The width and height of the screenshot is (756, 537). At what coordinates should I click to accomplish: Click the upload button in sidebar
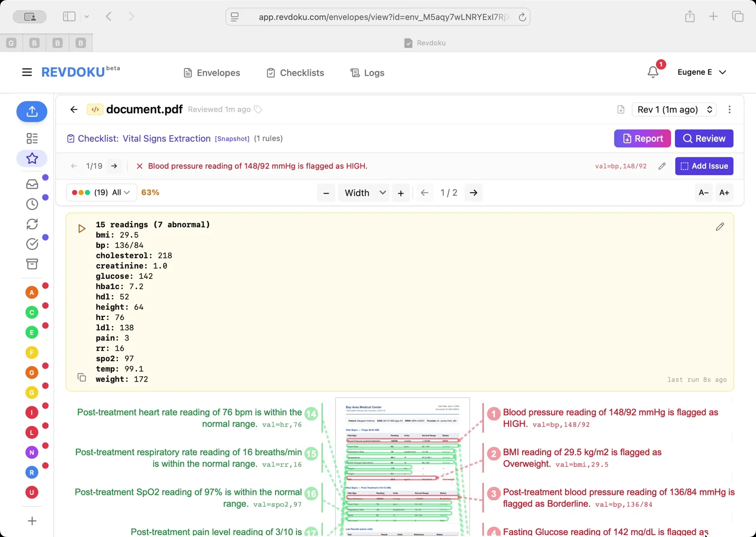tap(32, 112)
